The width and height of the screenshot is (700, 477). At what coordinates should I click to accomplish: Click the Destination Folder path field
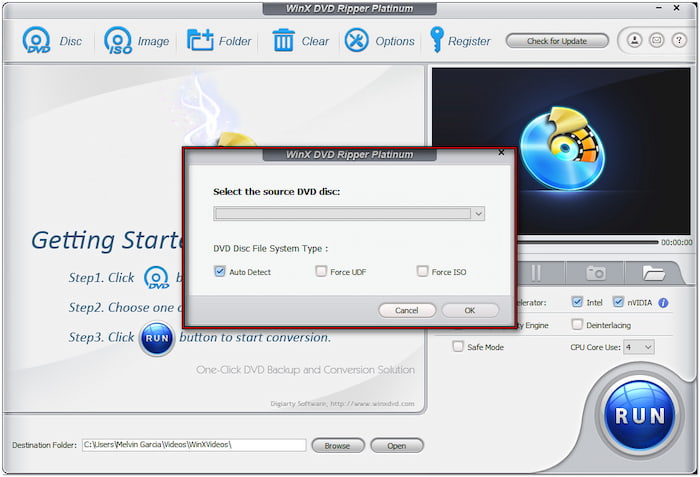click(x=194, y=445)
